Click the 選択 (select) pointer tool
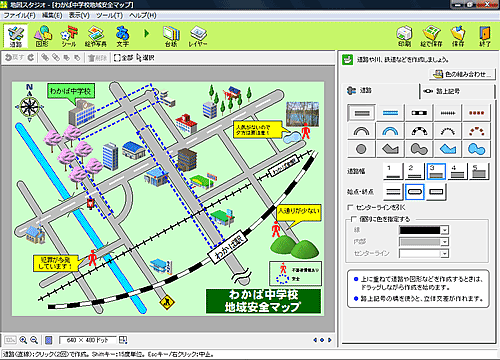 pos(145,58)
